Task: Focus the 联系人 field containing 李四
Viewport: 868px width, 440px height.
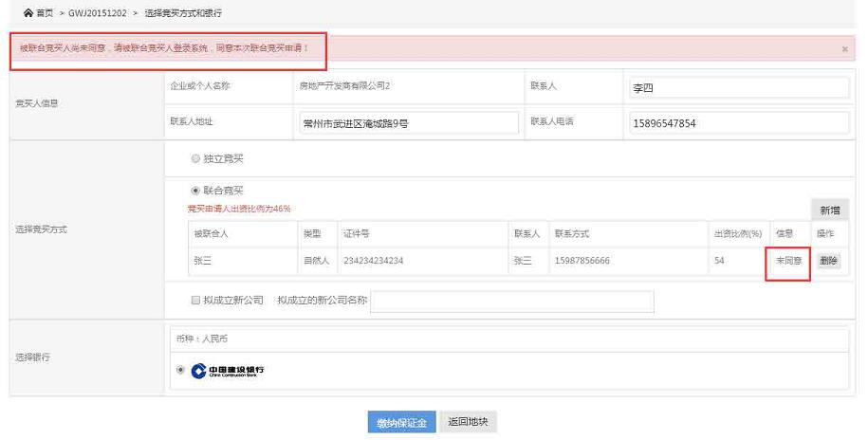Action: point(738,88)
